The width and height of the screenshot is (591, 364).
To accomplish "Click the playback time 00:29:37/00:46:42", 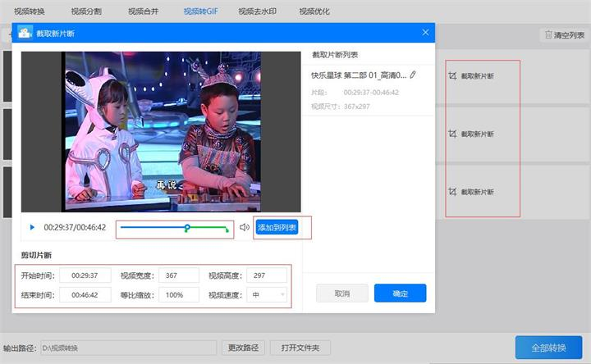I will (75, 227).
